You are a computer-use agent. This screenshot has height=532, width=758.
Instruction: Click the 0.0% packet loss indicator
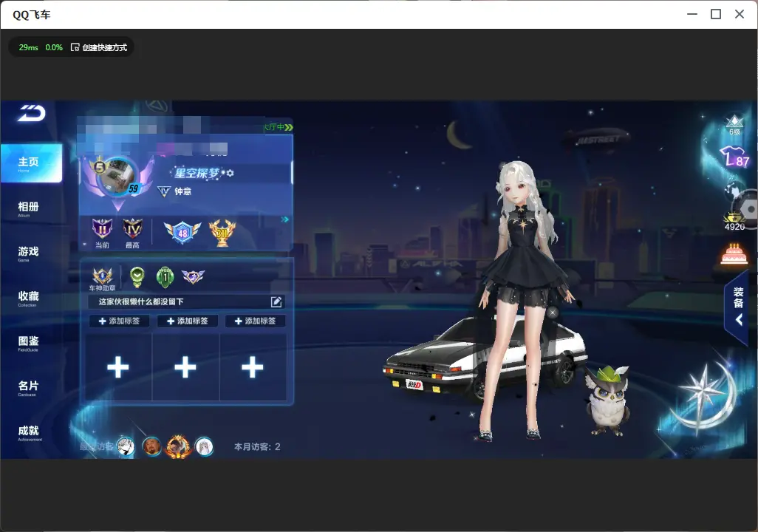click(x=54, y=47)
